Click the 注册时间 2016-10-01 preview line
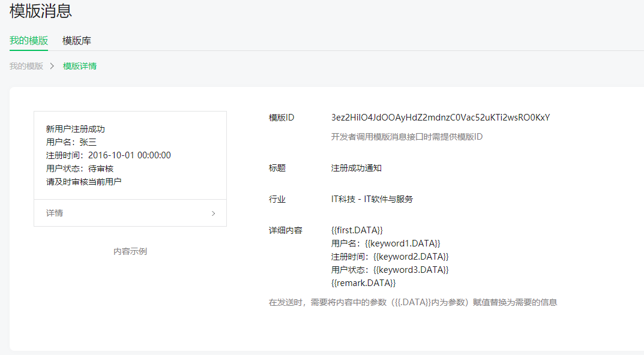This screenshot has width=644, height=355. [x=109, y=155]
